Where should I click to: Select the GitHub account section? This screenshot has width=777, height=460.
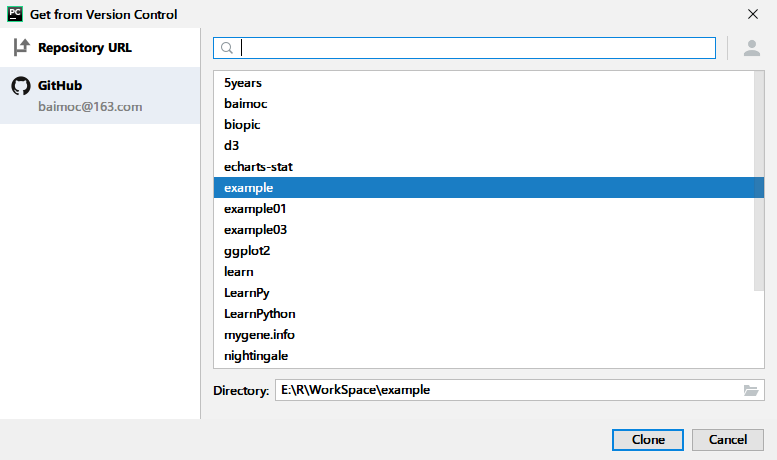(100, 95)
